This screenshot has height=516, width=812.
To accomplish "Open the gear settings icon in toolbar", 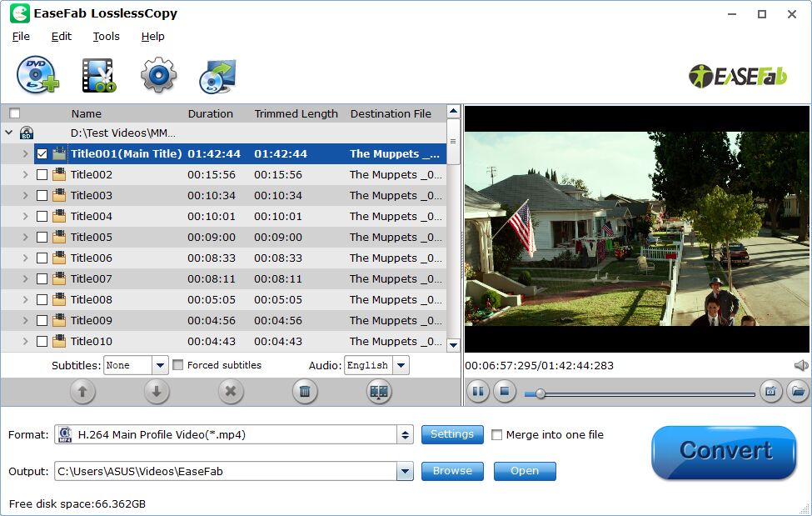I will pos(158,75).
